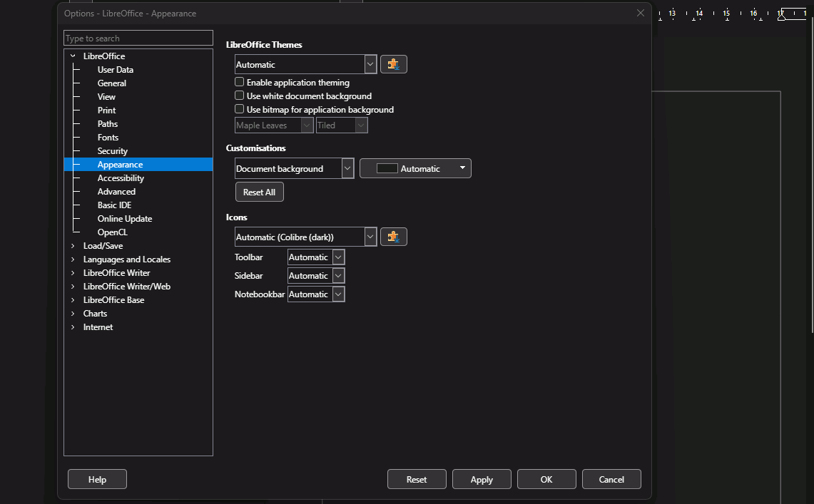This screenshot has width=814, height=504.
Task: Close the Options dialog with the X
Action: pos(640,13)
